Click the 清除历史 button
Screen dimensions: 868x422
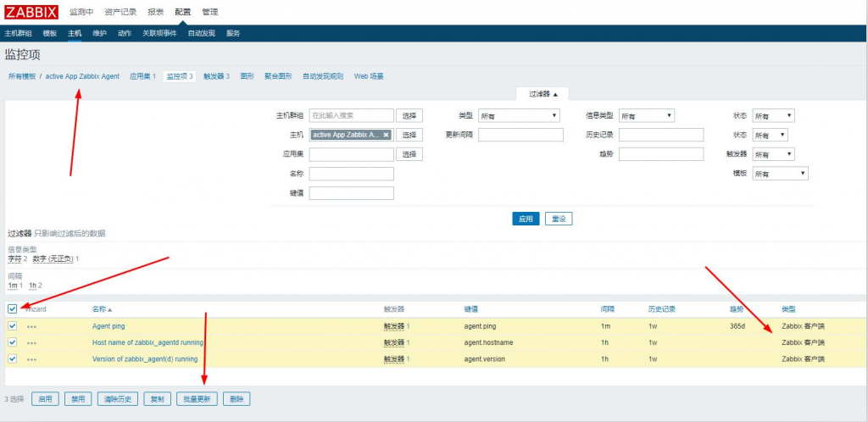[x=117, y=399]
